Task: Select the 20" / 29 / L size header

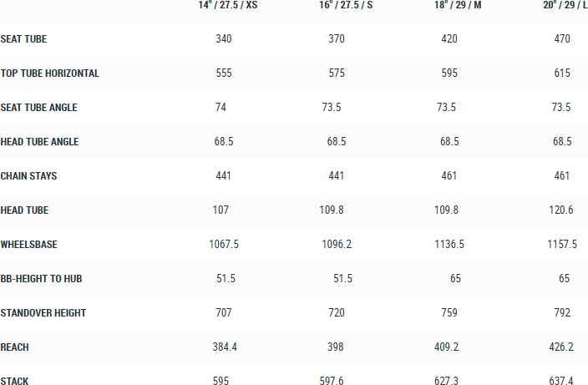Action: click(562, 6)
